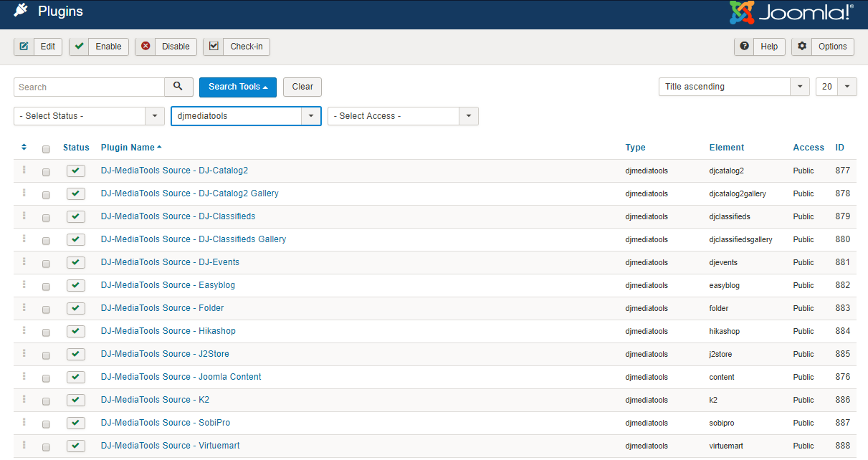The width and height of the screenshot is (868, 460).
Task: Check the box for DJ-Events row
Action: pos(46,264)
